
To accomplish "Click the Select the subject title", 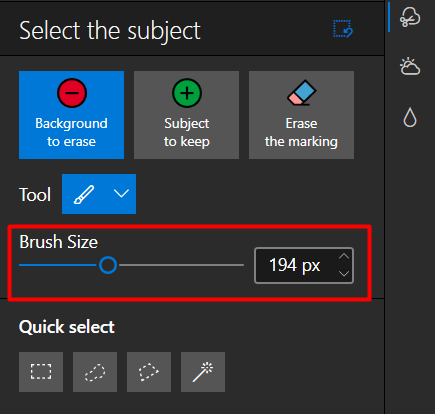I will click(x=110, y=31).
